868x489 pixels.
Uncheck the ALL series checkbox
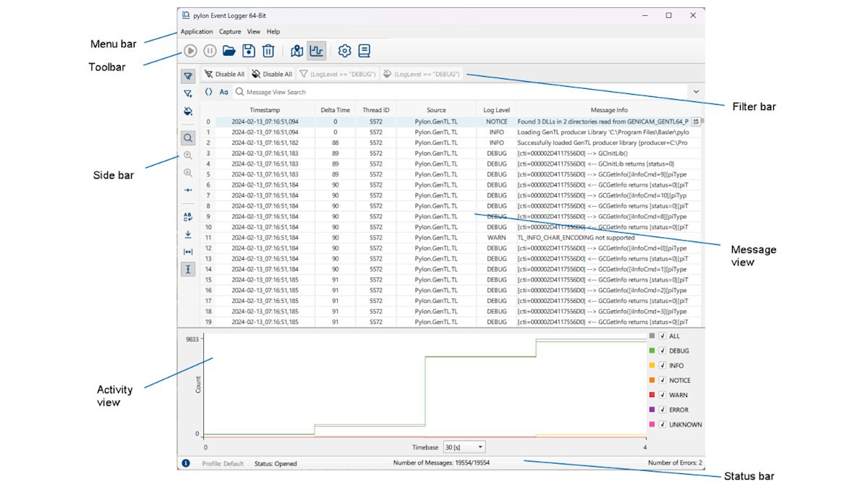tap(663, 336)
